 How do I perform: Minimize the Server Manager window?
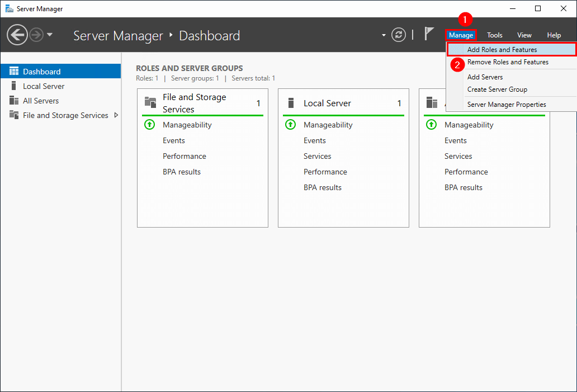click(513, 8)
